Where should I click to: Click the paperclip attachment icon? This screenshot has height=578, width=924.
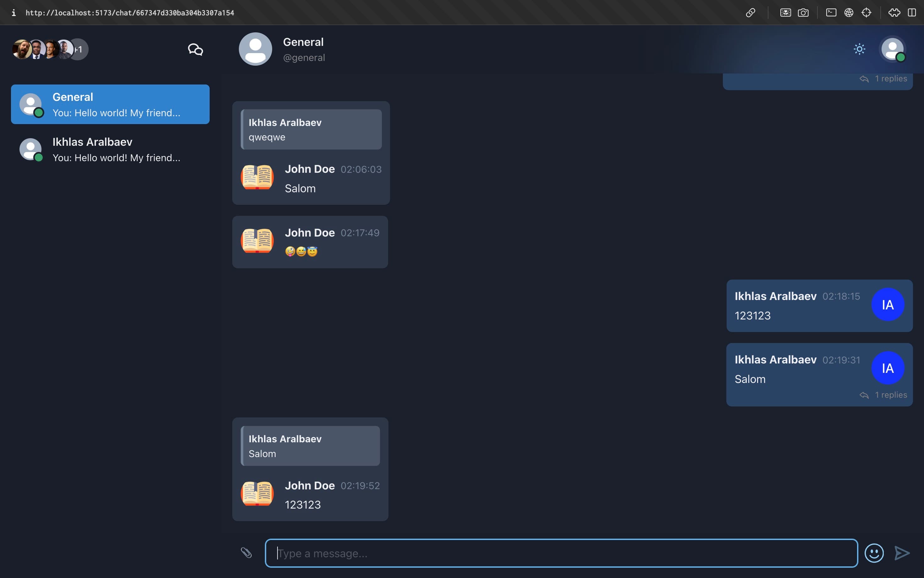pos(246,552)
